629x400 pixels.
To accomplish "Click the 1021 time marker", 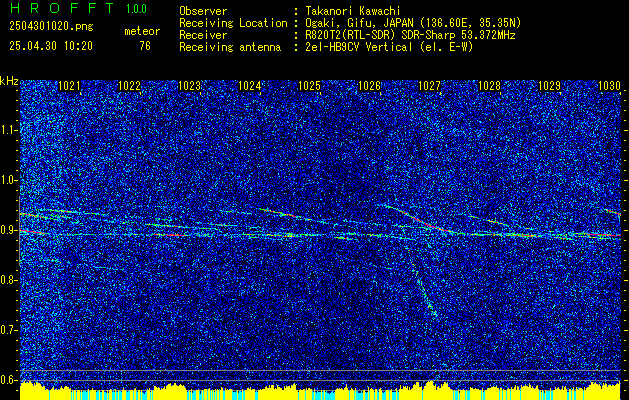I will (x=69, y=86).
